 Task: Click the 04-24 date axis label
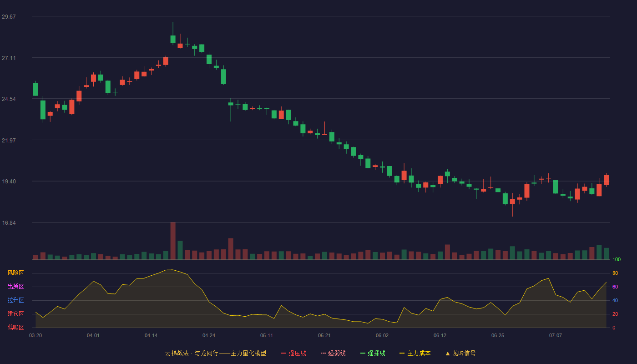tap(209, 335)
